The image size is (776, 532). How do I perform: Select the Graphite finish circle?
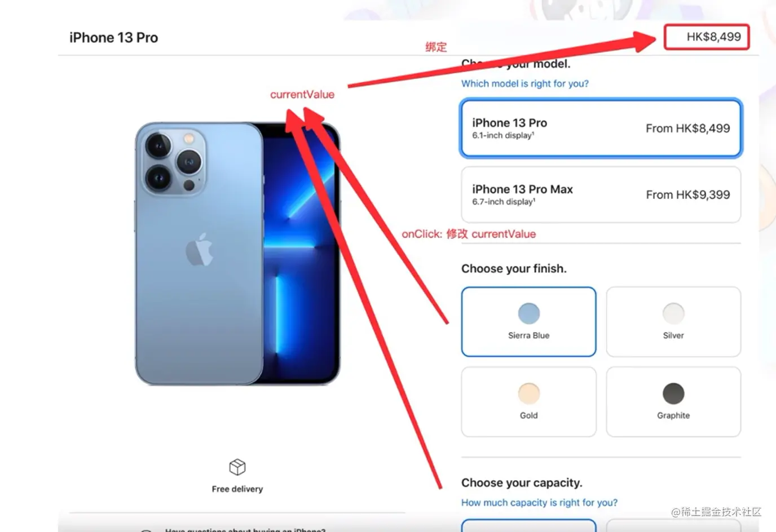673,393
